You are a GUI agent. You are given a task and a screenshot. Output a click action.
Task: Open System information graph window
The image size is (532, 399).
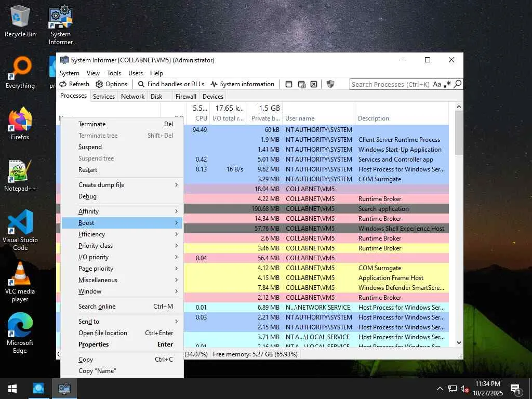[x=242, y=84]
